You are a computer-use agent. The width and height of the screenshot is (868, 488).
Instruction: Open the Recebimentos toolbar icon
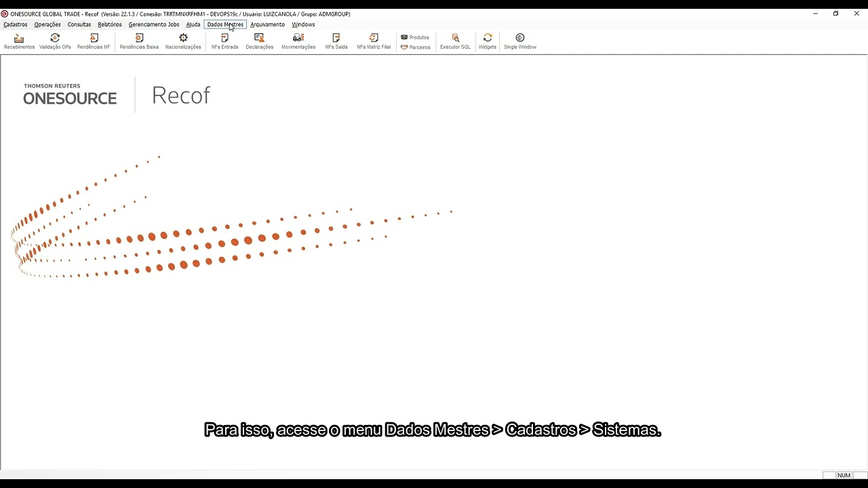[x=19, y=41]
